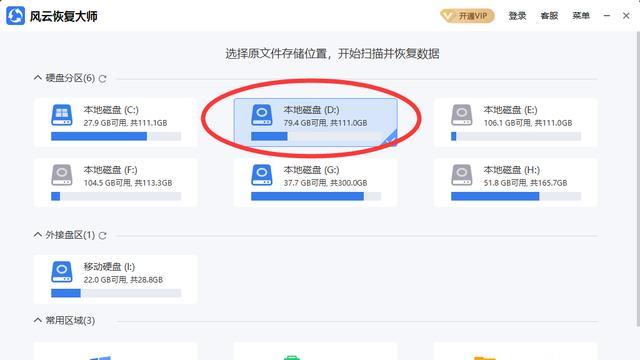Viewport: 640px width, 360px height.
Task: Click the D: drive usage bar
Action: pos(316,136)
